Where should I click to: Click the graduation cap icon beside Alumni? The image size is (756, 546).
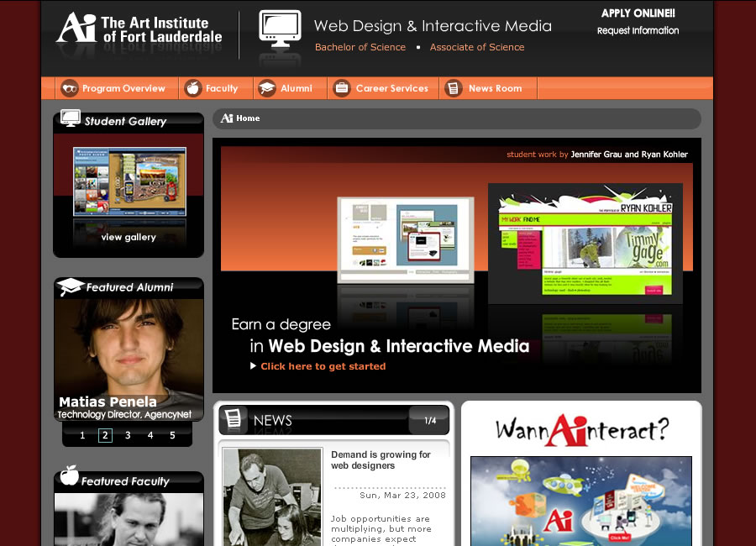pyautogui.click(x=266, y=88)
